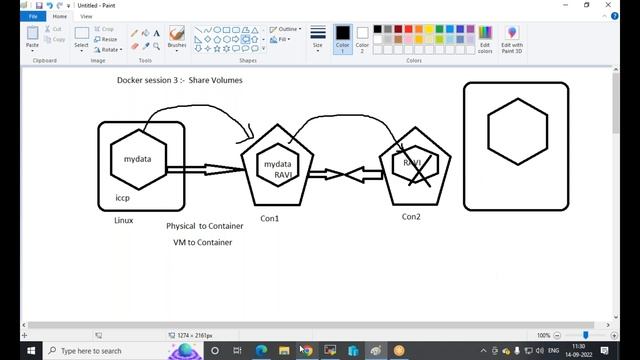Choose the Hexagon shape
This screenshot has height=360, width=640.
click(227, 40)
